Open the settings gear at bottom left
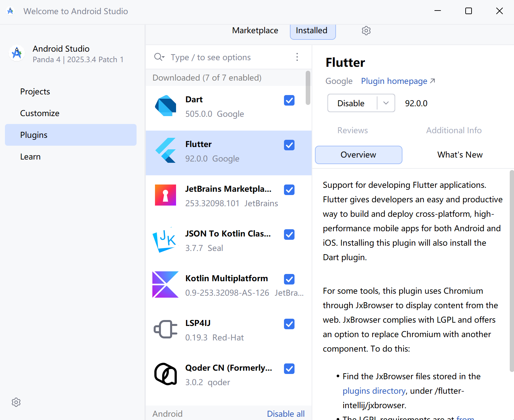The width and height of the screenshot is (514, 420). click(x=16, y=402)
